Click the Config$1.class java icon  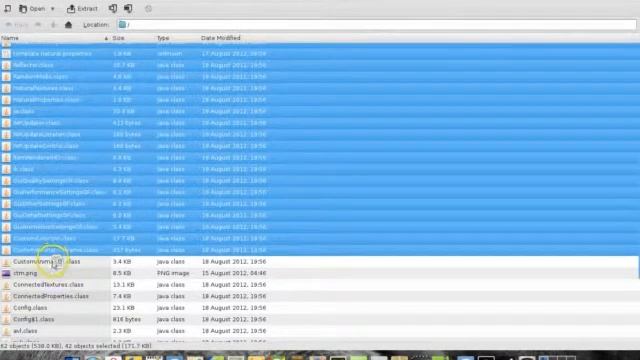point(6,319)
